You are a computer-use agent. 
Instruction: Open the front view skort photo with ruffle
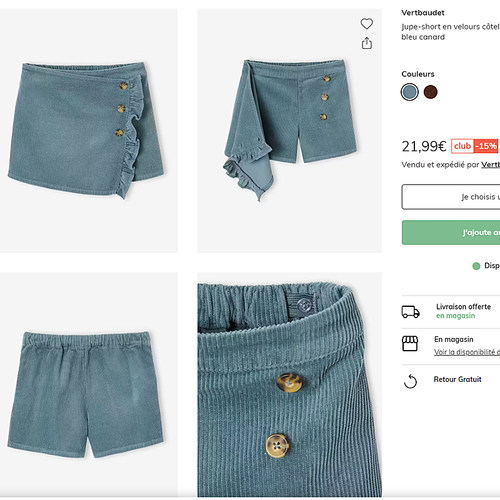pos(89,131)
